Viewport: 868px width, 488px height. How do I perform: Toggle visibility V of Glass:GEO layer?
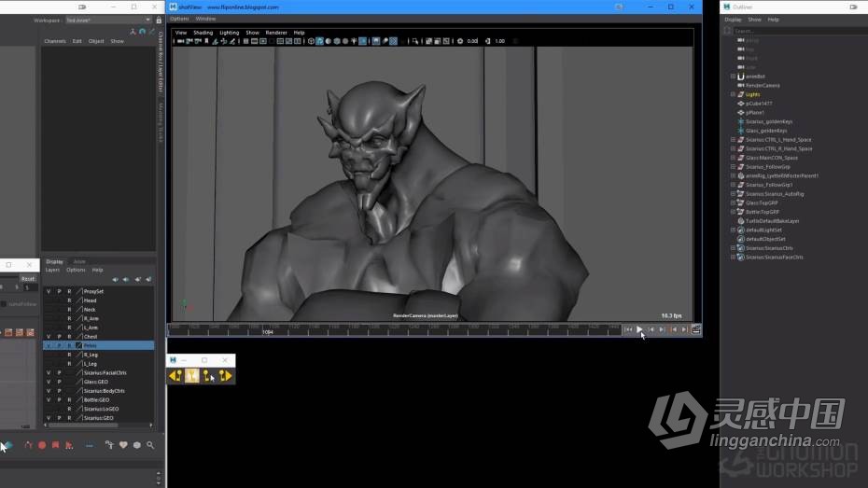(x=49, y=382)
